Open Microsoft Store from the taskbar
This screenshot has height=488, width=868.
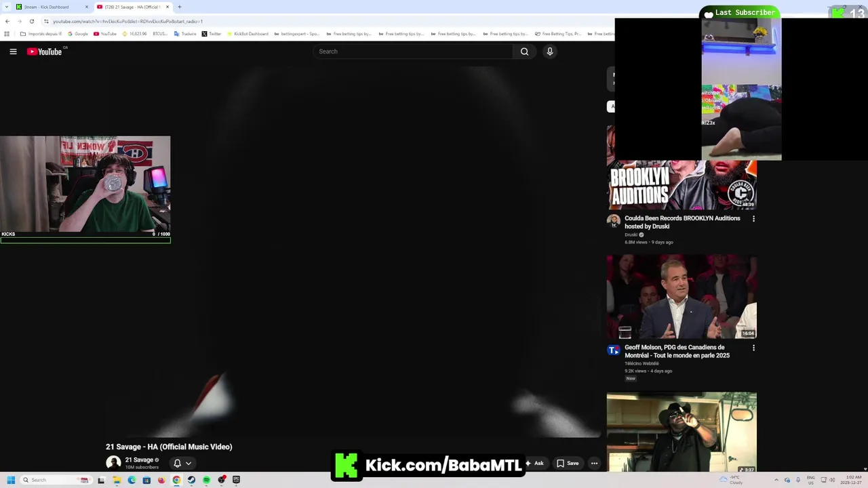pos(146,480)
